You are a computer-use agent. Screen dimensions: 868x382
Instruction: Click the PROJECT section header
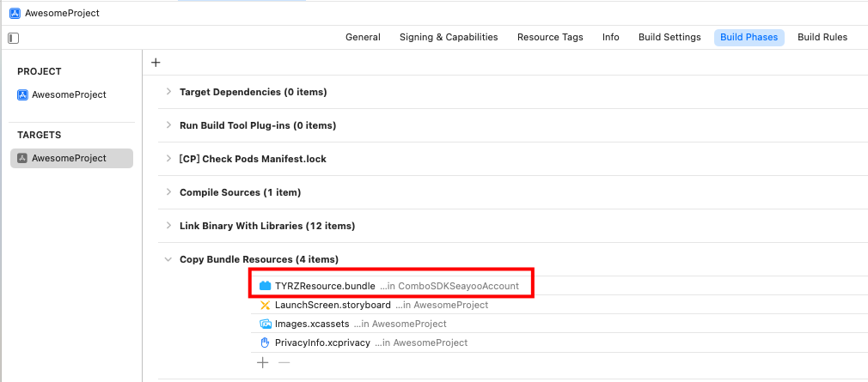pos(40,71)
